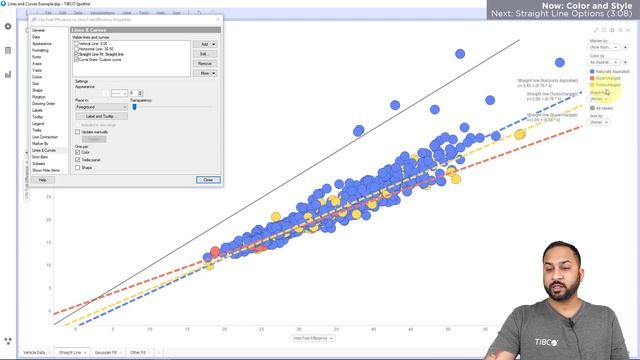This screenshot has width=640, height=360.
Task: Check One per Shape checkbox
Action: coord(78,168)
